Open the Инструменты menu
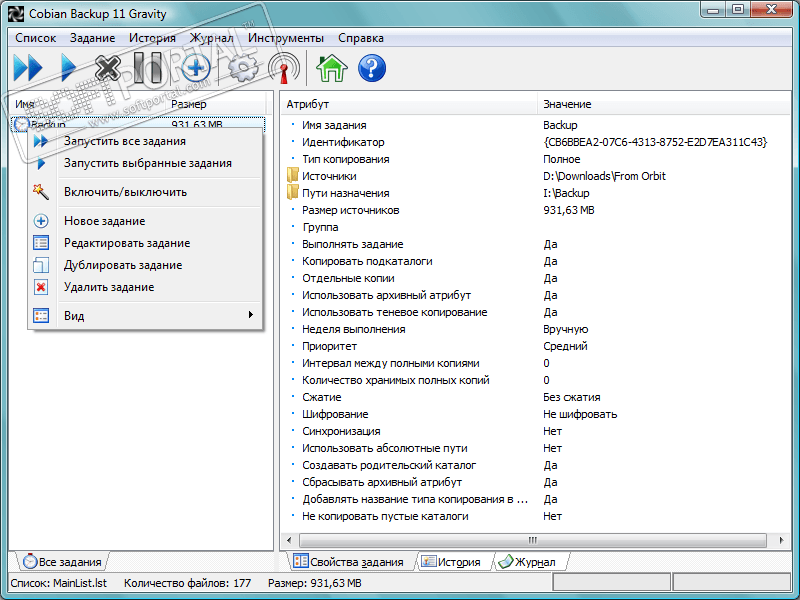The width and height of the screenshot is (800, 600). tap(286, 38)
